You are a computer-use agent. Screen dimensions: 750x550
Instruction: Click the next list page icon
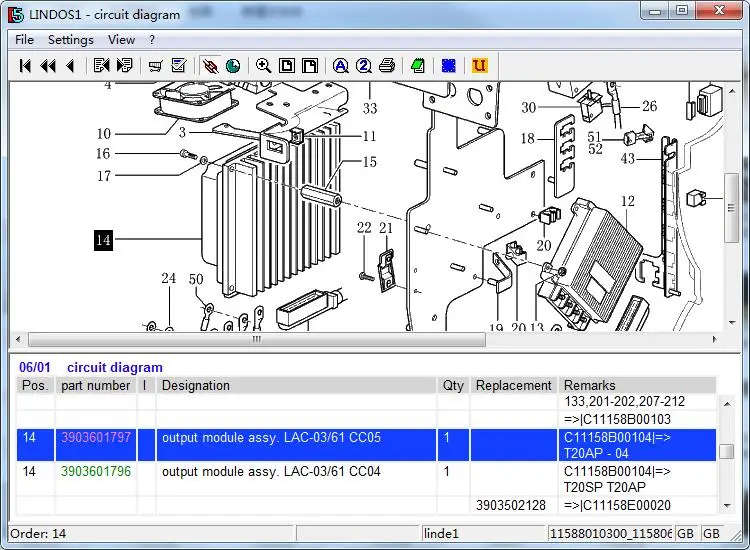point(124,66)
